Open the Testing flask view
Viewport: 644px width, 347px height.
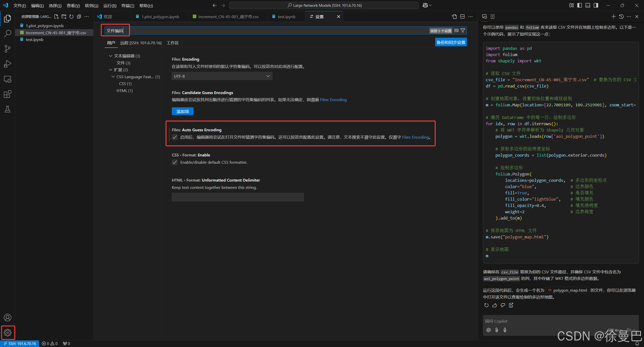pos(8,109)
